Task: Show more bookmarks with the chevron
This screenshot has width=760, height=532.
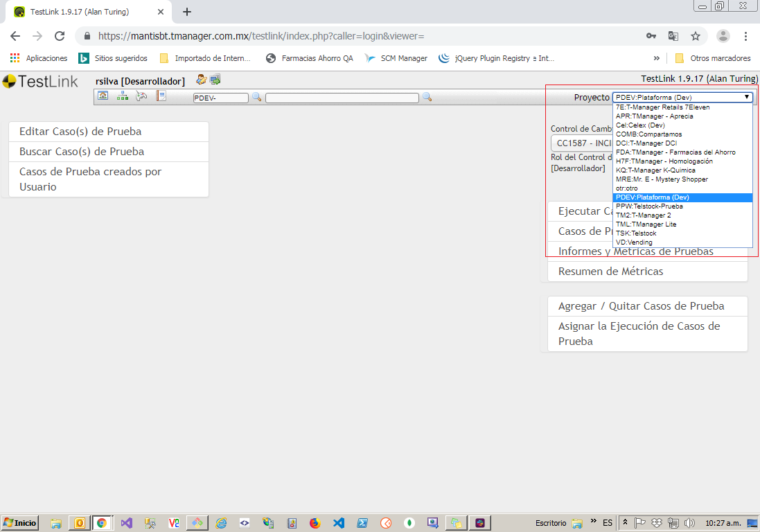Action: point(656,58)
